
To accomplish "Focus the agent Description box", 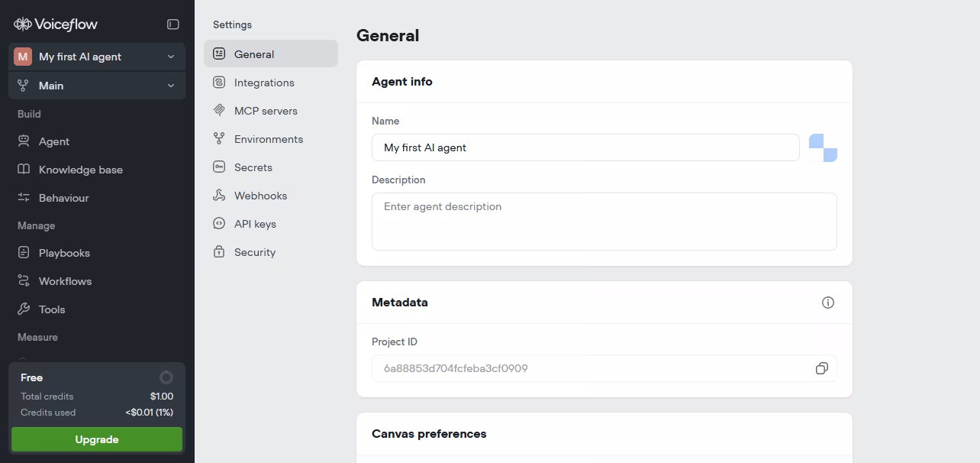I will [604, 222].
